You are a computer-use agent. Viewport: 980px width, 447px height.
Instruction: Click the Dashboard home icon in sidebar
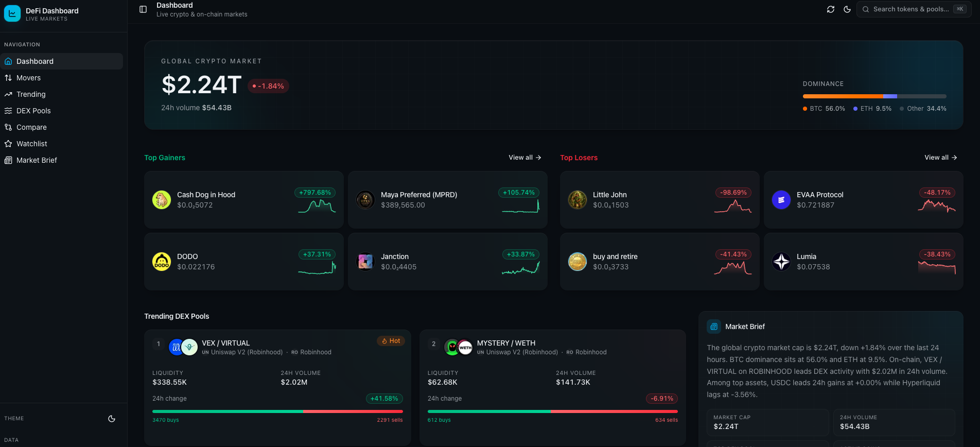click(8, 61)
